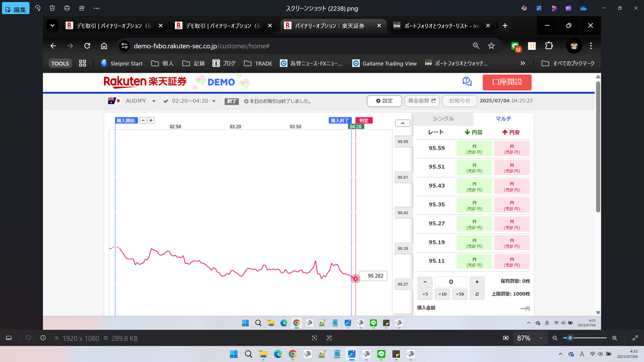Click the お知らせ button
The height and width of the screenshot is (362, 644).
pyautogui.click(x=460, y=101)
